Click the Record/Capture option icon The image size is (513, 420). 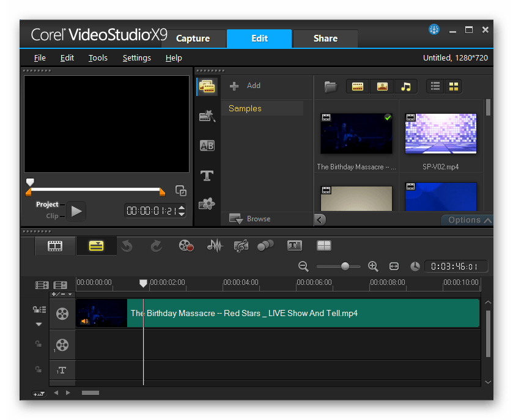point(186,246)
